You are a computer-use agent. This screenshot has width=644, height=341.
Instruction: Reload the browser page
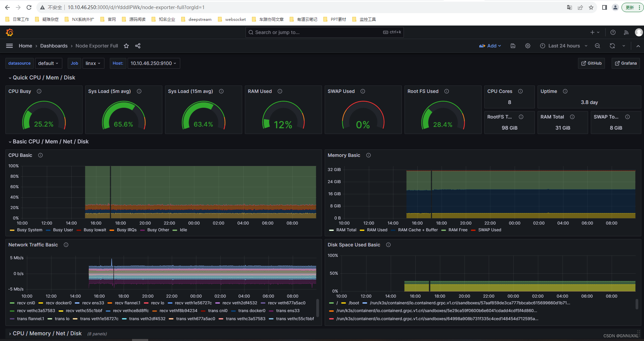pos(29,7)
